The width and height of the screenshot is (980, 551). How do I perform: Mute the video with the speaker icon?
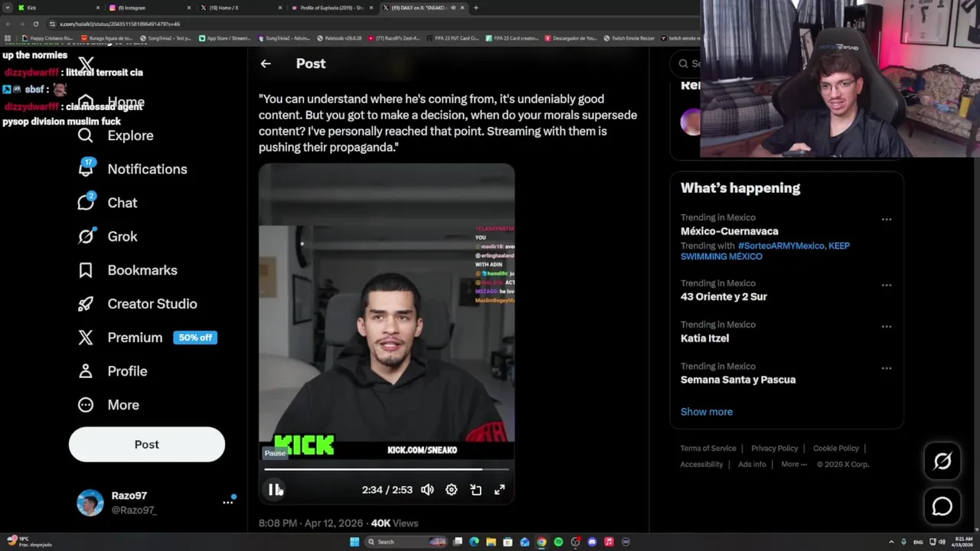pyautogui.click(x=427, y=490)
